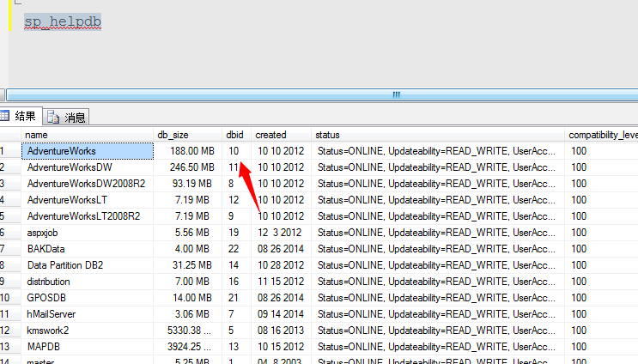This screenshot has width=638, height=364.
Task: Click the 31.25 MB size cell
Action: 187,265
